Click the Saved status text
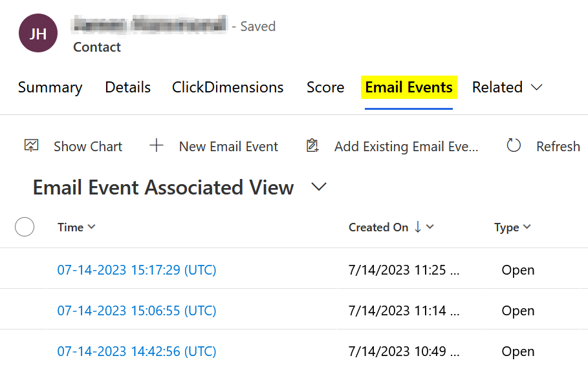 click(257, 26)
